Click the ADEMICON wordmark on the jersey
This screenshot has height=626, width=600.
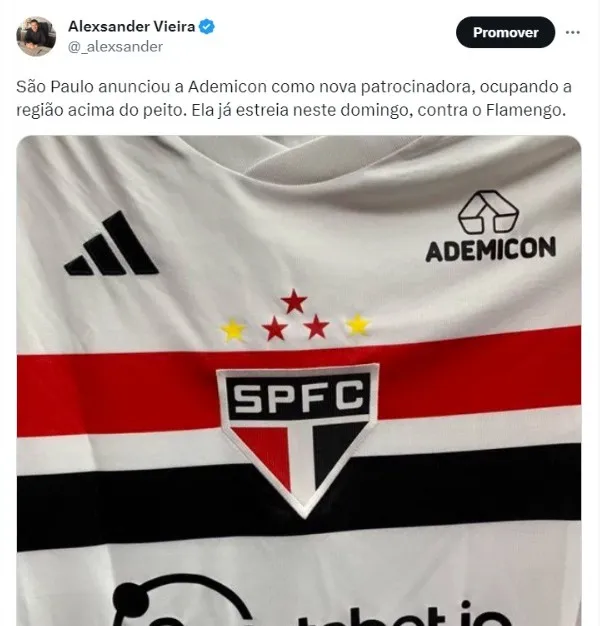point(491,249)
